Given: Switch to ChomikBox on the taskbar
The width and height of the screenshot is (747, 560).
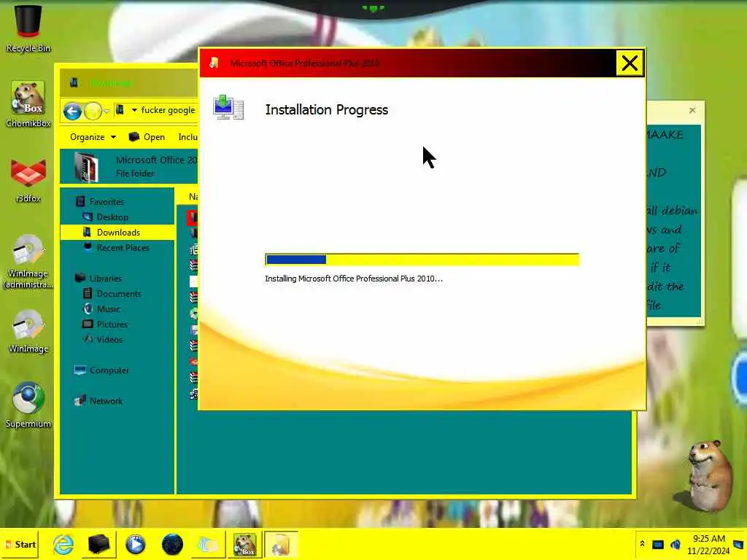Looking at the screenshot, I should pos(245,544).
